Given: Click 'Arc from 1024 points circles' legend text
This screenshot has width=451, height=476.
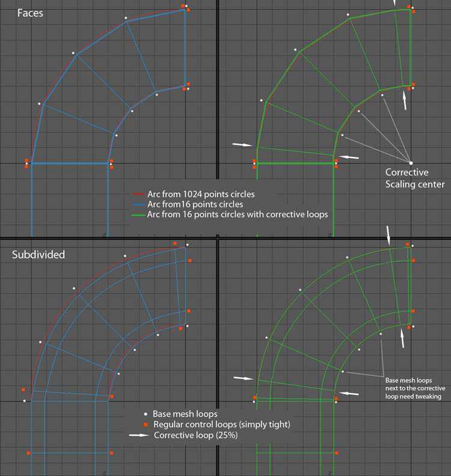Looking at the screenshot, I should pyautogui.click(x=201, y=194).
